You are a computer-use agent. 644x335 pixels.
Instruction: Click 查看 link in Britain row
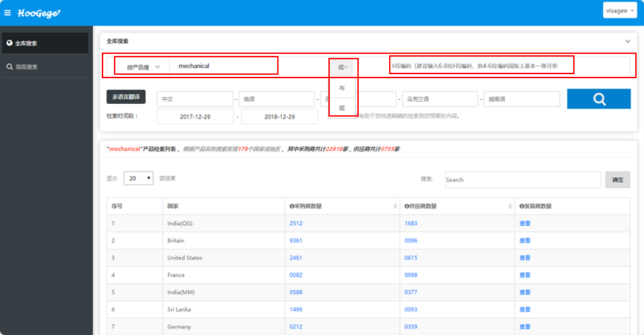pos(525,241)
